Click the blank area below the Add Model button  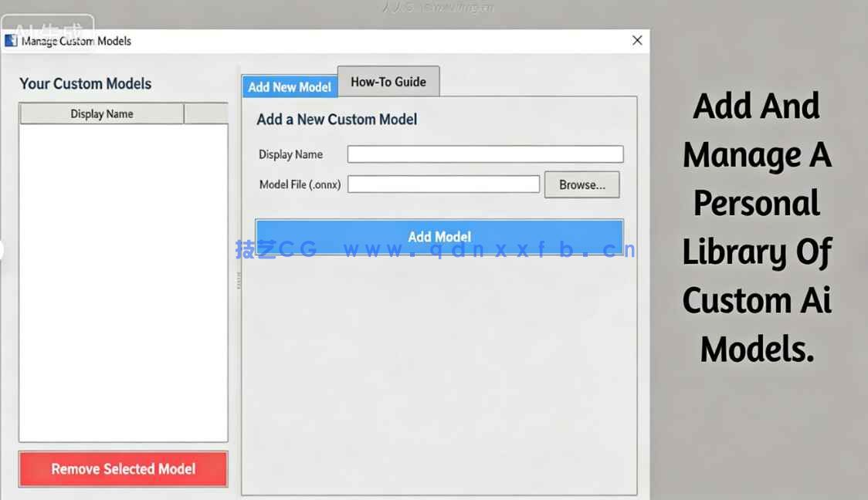pos(439,363)
